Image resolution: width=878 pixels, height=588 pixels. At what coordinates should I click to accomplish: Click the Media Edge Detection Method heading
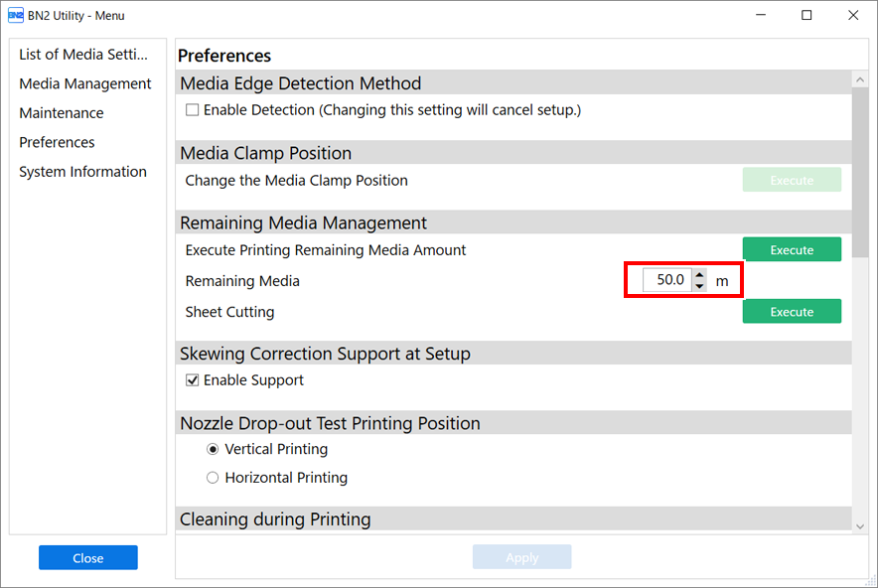click(x=301, y=83)
